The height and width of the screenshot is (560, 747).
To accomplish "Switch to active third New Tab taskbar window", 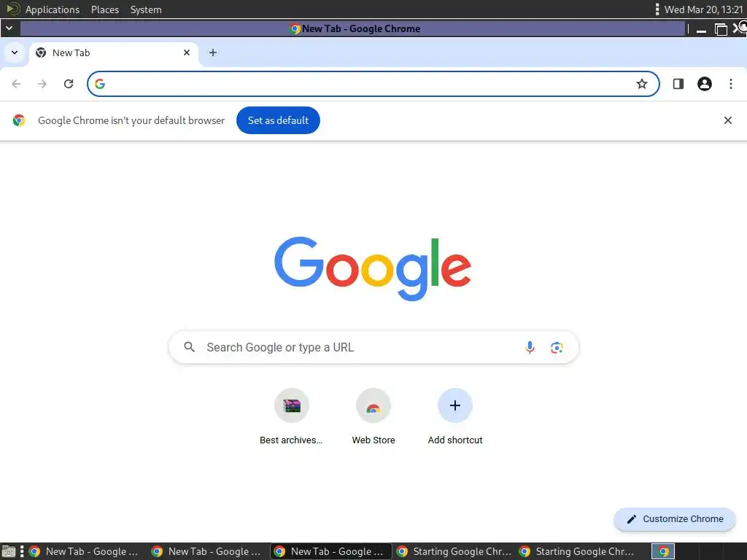I will (330, 551).
